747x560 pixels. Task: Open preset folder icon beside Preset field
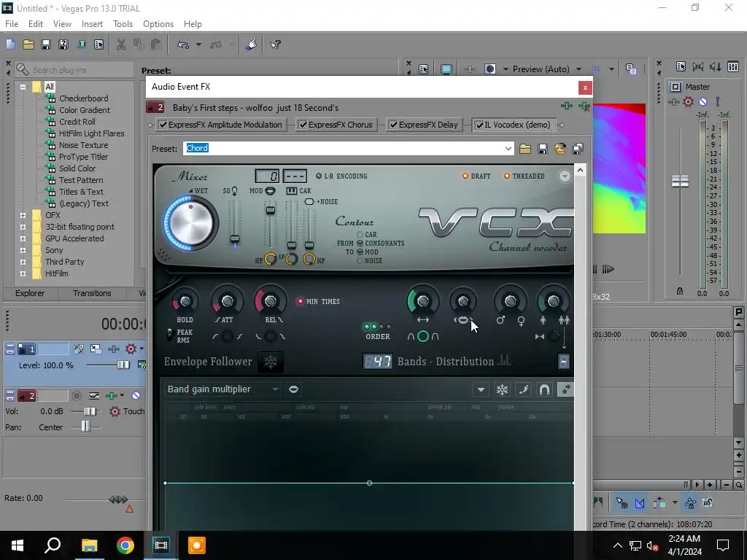coord(525,149)
